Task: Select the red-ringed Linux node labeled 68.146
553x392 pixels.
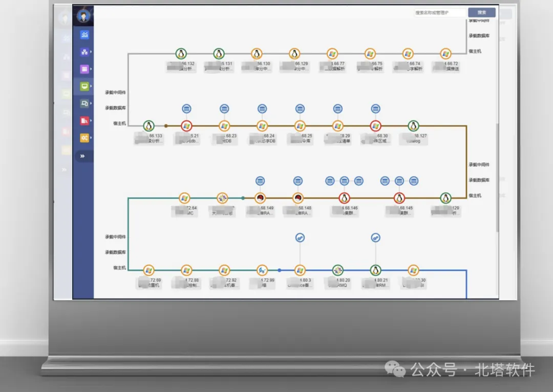Action: [x=344, y=198]
